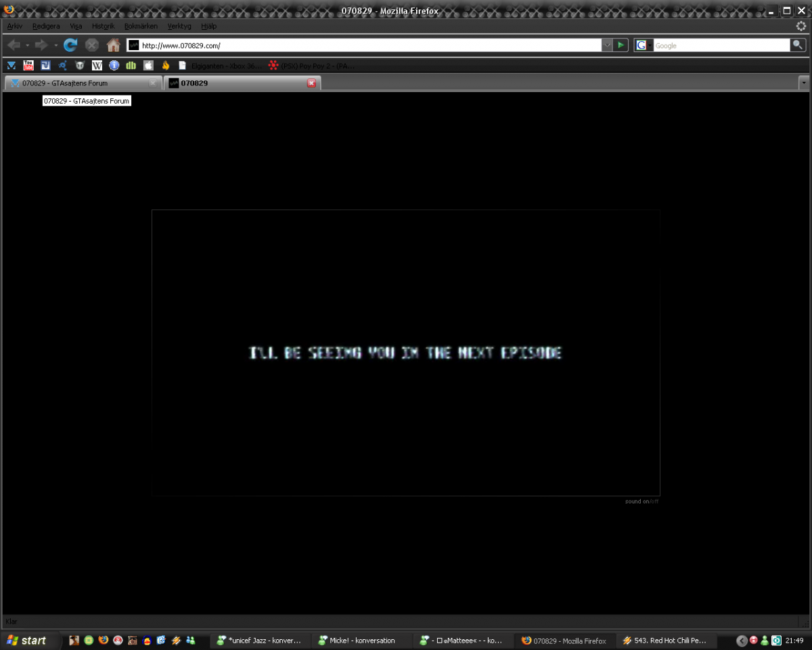Open the forward history dropdown arrow
This screenshot has height=650, width=812.
pyautogui.click(x=55, y=45)
